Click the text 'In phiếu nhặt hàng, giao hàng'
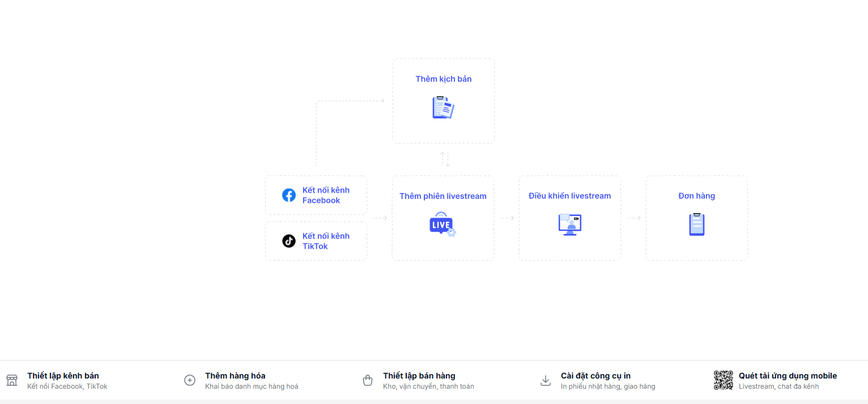Screen dimensions: 868x404 608,386
